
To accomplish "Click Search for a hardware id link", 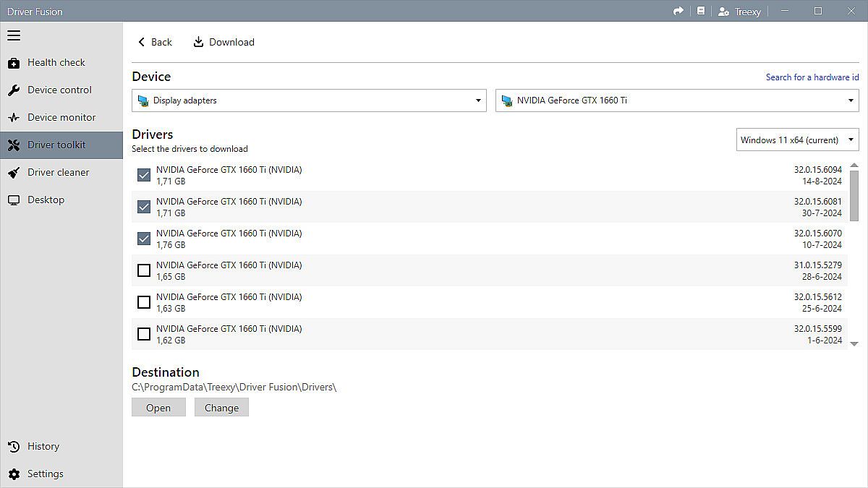I will tap(812, 77).
